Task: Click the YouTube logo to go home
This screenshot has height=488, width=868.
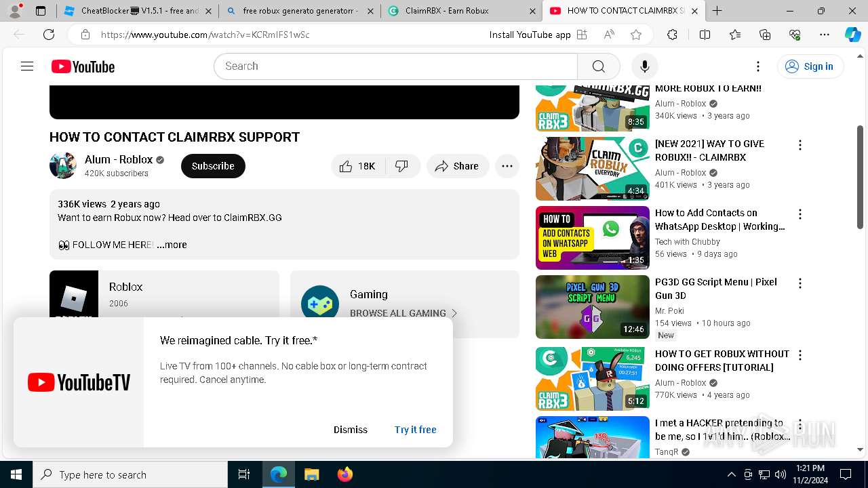Action: (x=83, y=66)
